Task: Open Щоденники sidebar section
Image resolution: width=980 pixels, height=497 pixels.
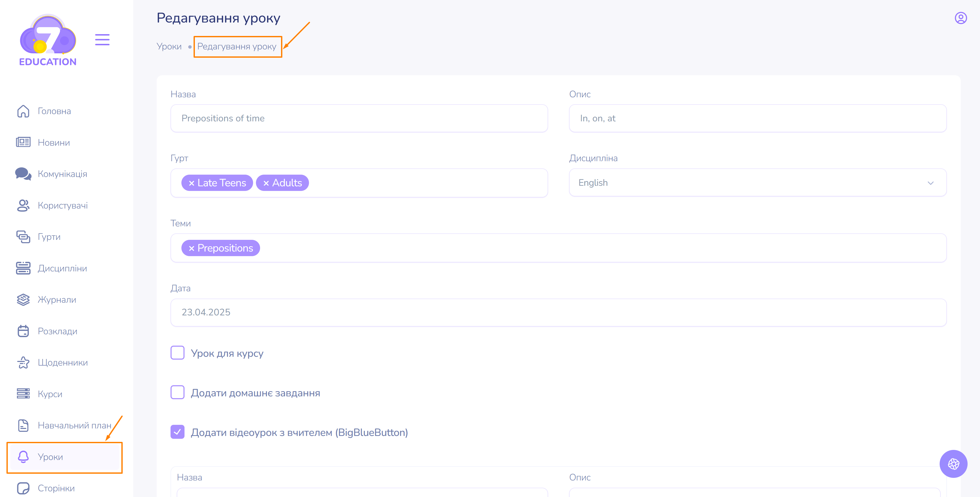Action: [x=63, y=362]
